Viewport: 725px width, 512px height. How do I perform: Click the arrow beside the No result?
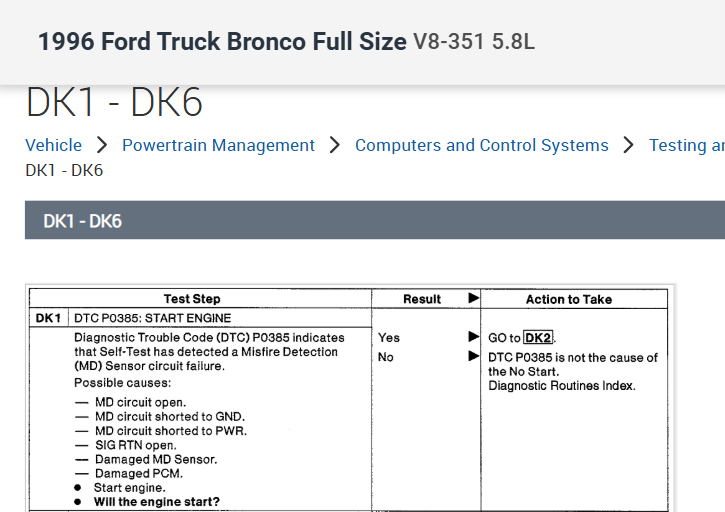click(474, 357)
